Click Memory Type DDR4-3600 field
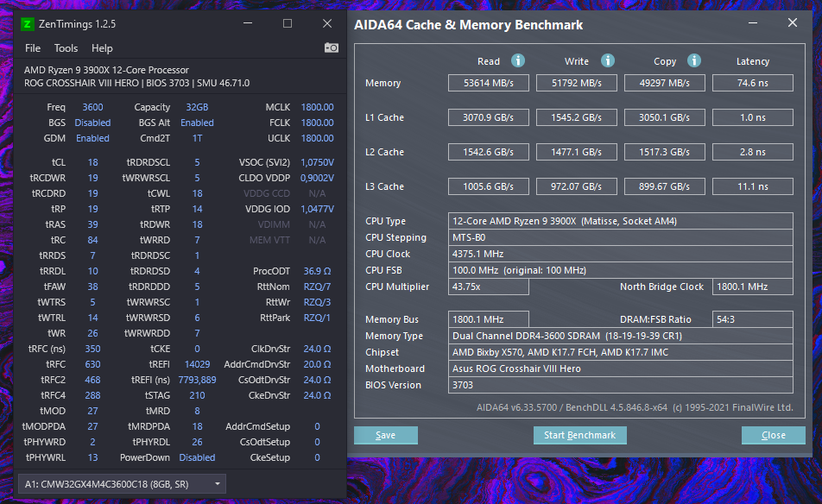This screenshot has width=822, height=504. [621, 336]
